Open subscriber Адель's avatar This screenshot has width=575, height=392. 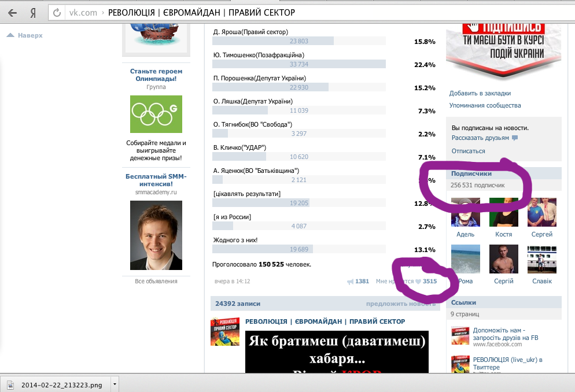coord(465,212)
